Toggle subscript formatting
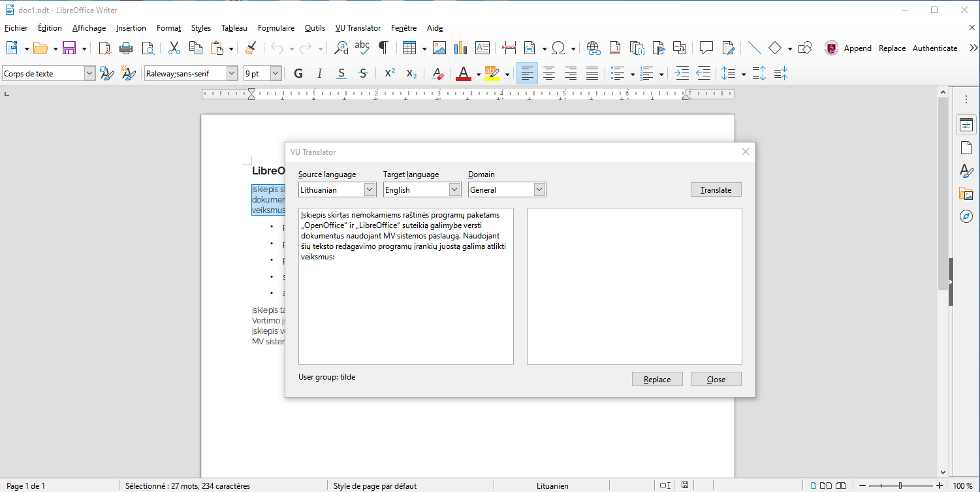Viewport: 980px width, 492px height. (x=411, y=74)
